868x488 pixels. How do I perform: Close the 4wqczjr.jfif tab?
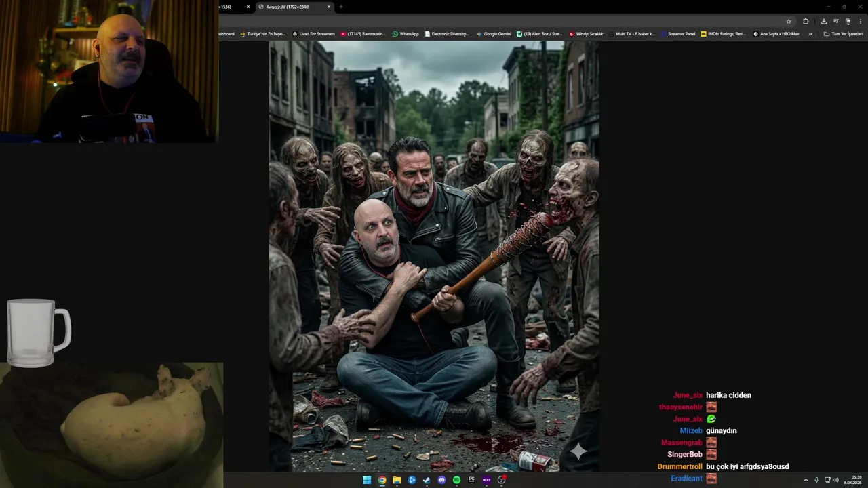tap(329, 7)
